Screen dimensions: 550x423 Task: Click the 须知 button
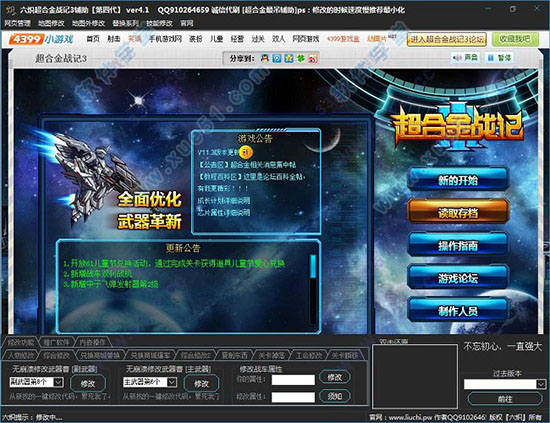click(x=335, y=396)
